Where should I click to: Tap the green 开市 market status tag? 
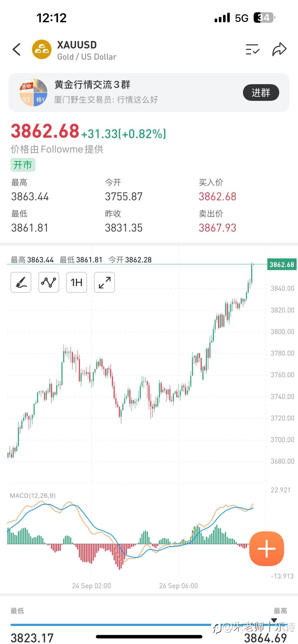coord(23,165)
